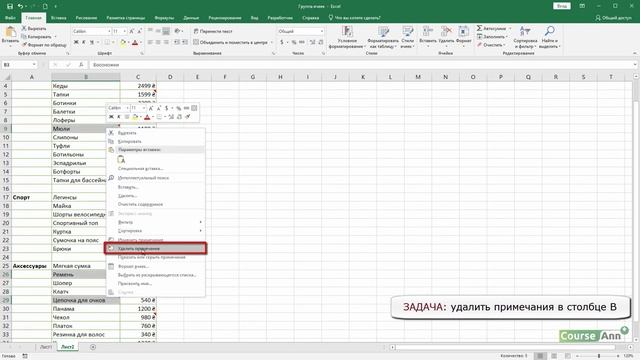This screenshot has width=640, height=360.
Task: Click the ribbon Increase Font Size icon
Action: [131, 31]
